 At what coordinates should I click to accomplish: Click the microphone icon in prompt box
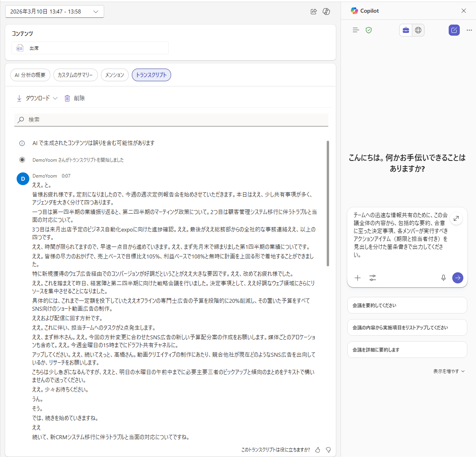443,278
